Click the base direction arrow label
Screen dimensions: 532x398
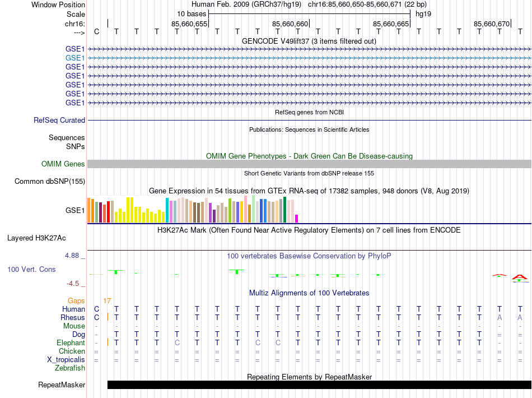[79, 32]
